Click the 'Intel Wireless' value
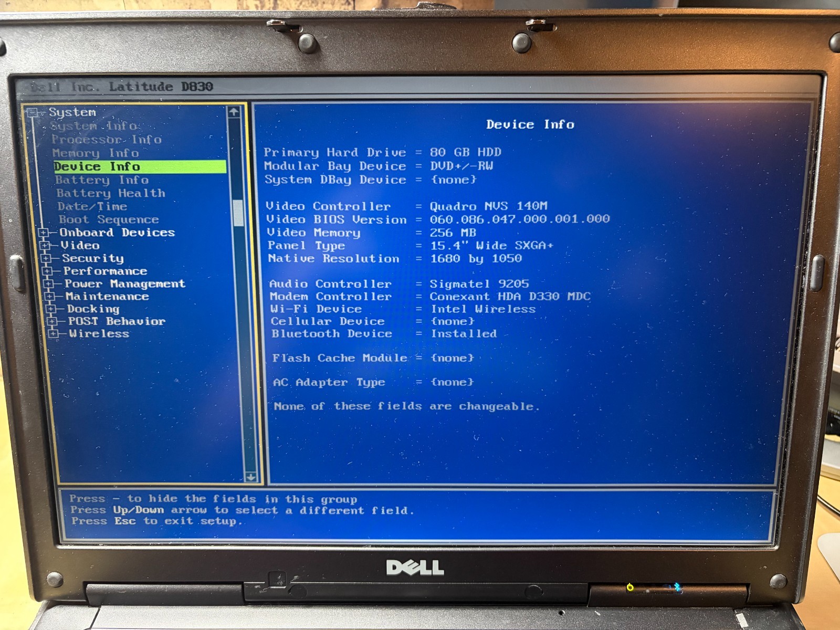Viewport: 840px width, 630px height. [x=484, y=309]
